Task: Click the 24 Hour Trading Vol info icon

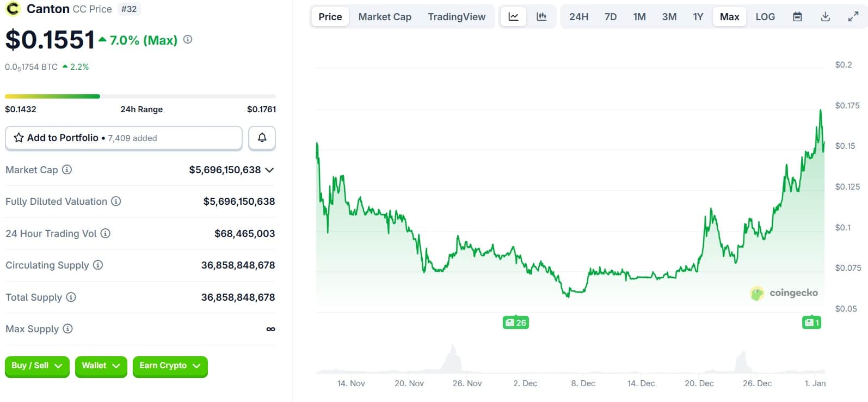Action: pos(106,233)
